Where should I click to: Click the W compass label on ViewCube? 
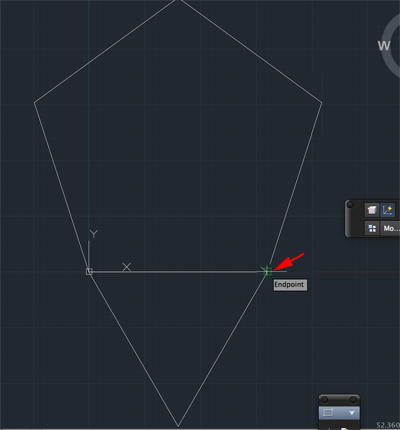(384, 46)
